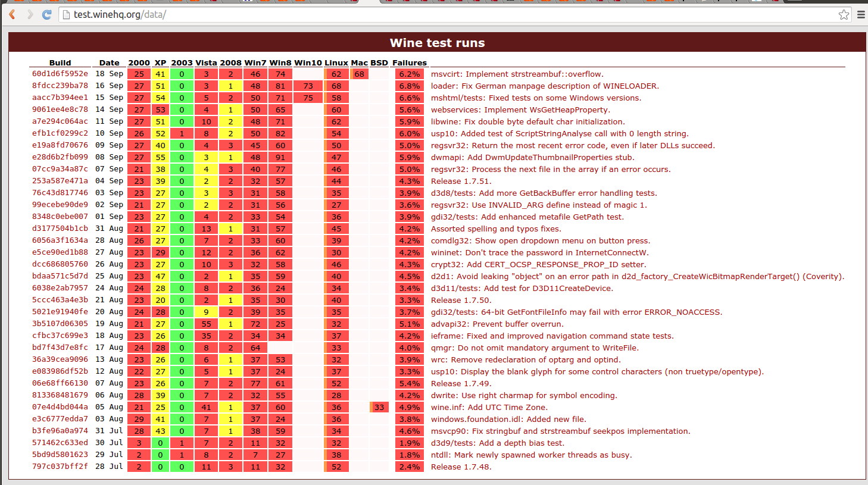The width and height of the screenshot is (868, 485).
Task: Click the 6.2% failures cell for 18 Sep
Action: pyautogui.click(x=410, y=74)
